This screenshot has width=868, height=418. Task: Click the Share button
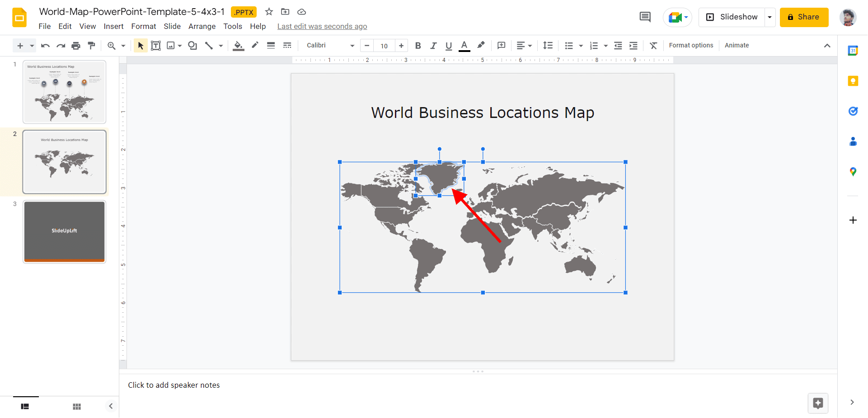pos(804,17)
